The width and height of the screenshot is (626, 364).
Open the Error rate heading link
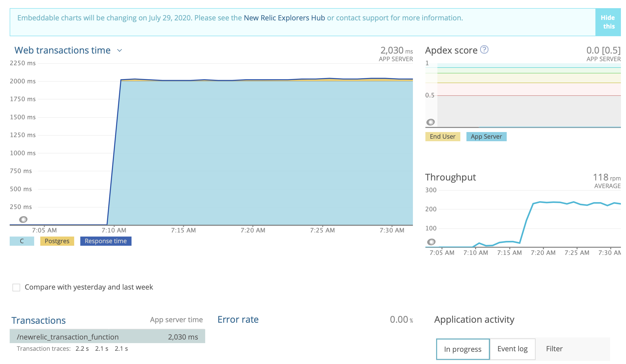point(238,320)
